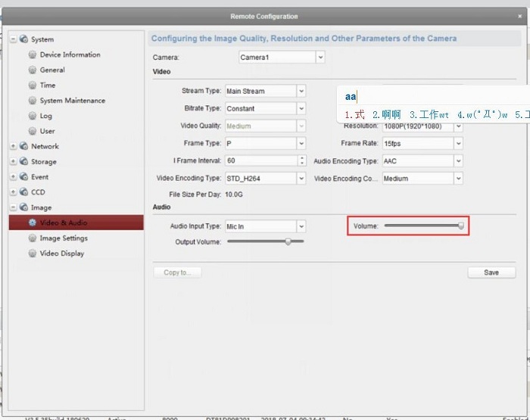Click the Copy to... button

[x=177, y=272]
